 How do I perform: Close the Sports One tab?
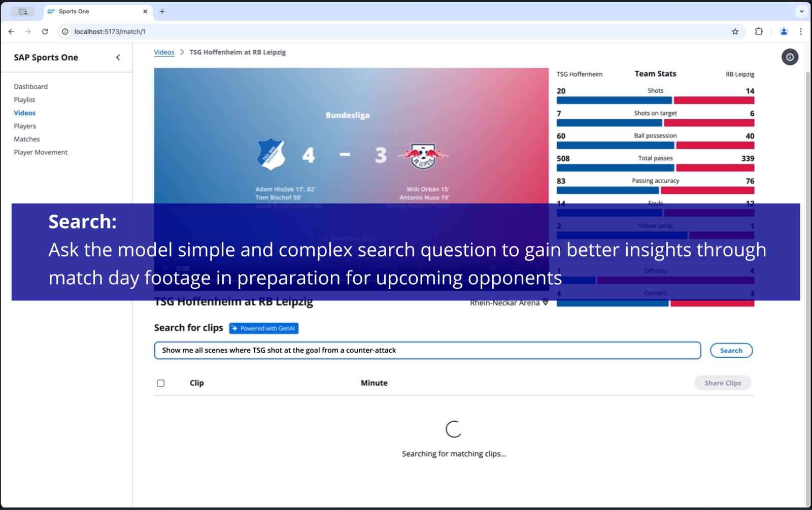coord(145,11)
